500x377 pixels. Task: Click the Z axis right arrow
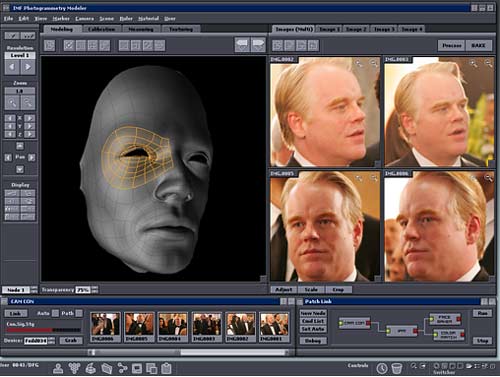click(30, 134)
